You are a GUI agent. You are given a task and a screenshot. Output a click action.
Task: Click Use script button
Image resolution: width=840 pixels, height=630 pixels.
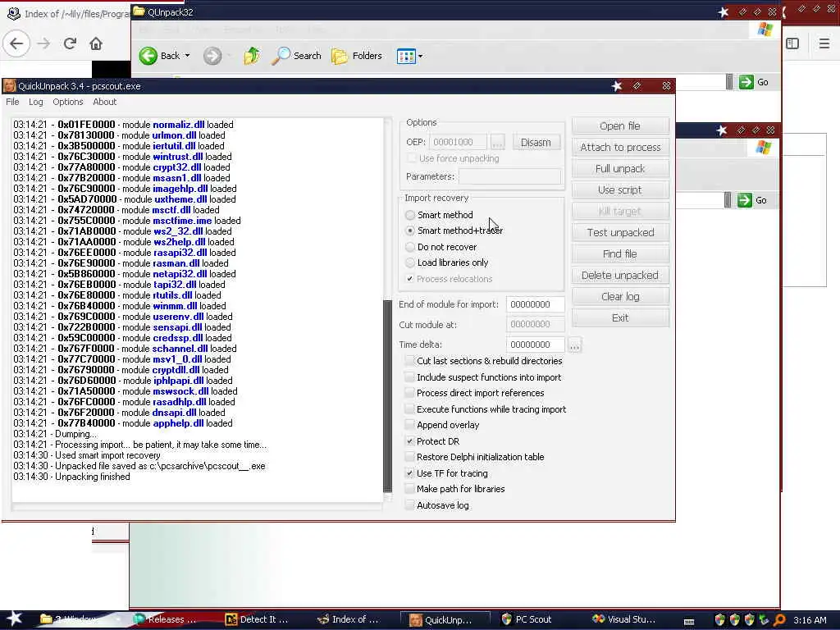click(620, 190)
